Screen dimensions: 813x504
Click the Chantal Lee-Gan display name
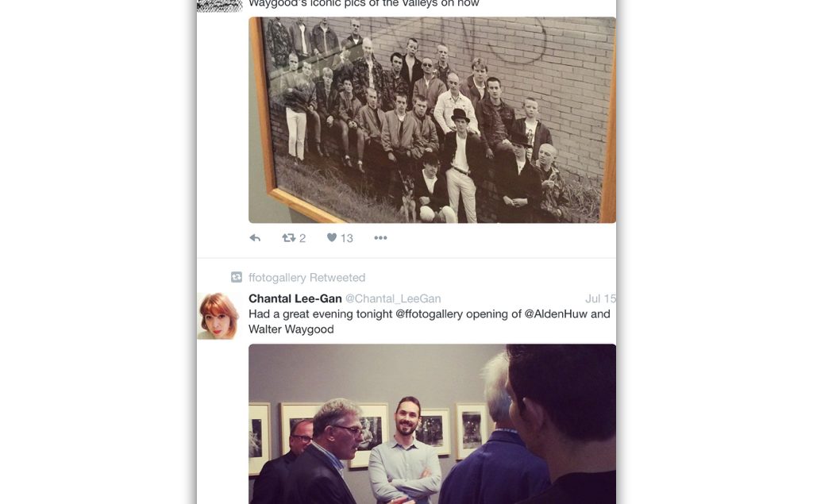pos(295,298)
